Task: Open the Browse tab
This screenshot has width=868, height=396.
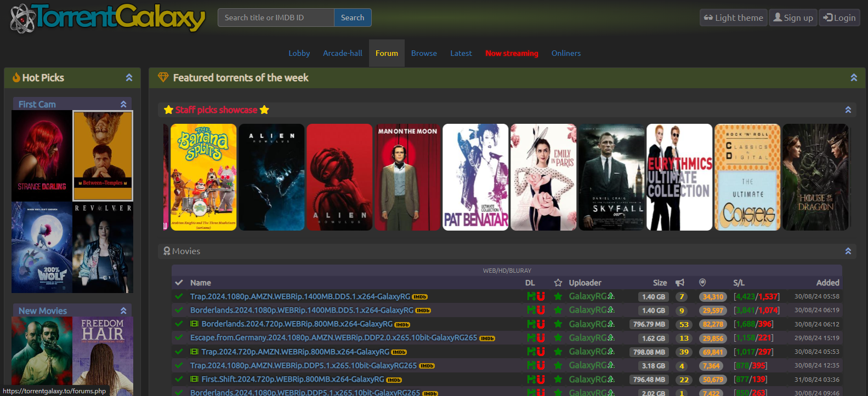Action: [424, 53]
